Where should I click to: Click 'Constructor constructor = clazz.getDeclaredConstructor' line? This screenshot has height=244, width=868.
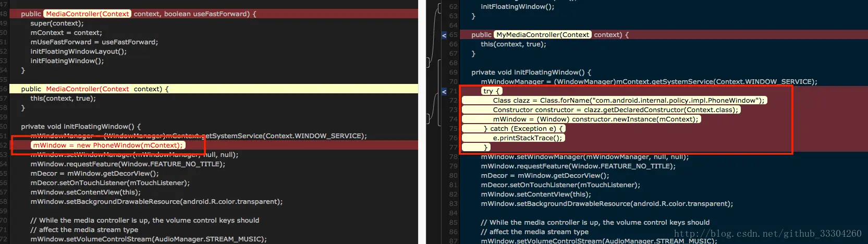pos(616,110)
